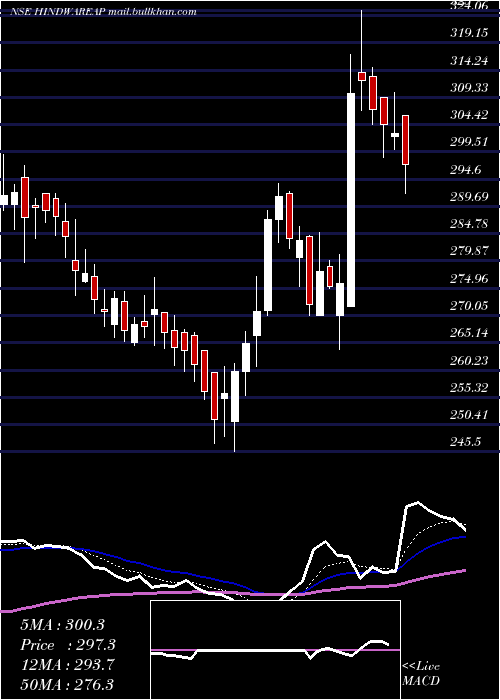This screenshot has height=700, width=500.
Task: Click the 260.23 price axis label
Action: pos(469,361)
